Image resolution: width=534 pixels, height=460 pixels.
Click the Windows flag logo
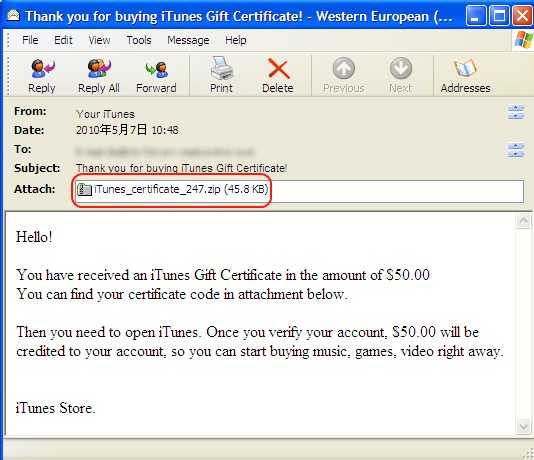pos(523,40)
